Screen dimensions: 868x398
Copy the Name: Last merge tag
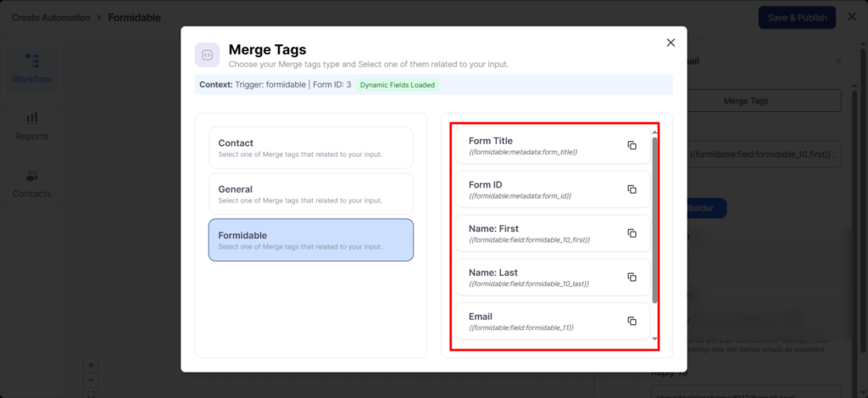[x=632, y=277]
